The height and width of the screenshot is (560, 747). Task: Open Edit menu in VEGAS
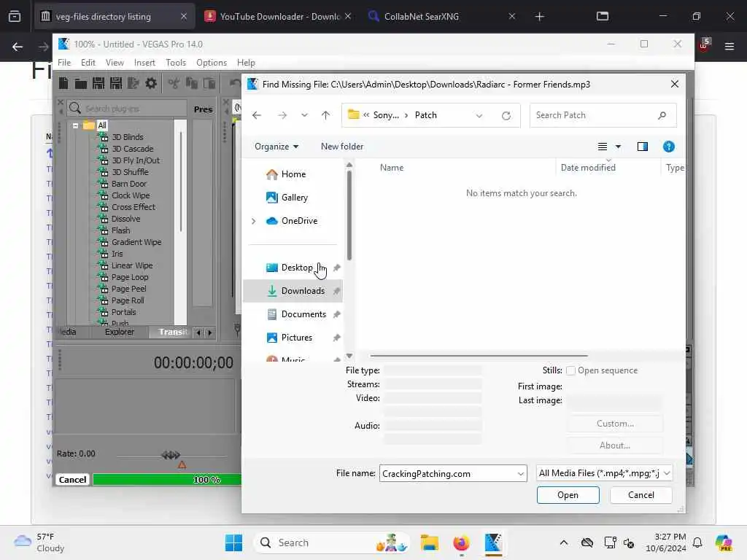pyautogui.click(x=88, y=63)
